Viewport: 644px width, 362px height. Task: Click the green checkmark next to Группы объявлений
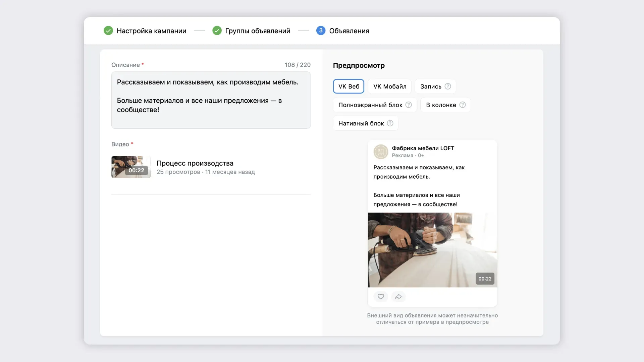[x=217, y=31]
